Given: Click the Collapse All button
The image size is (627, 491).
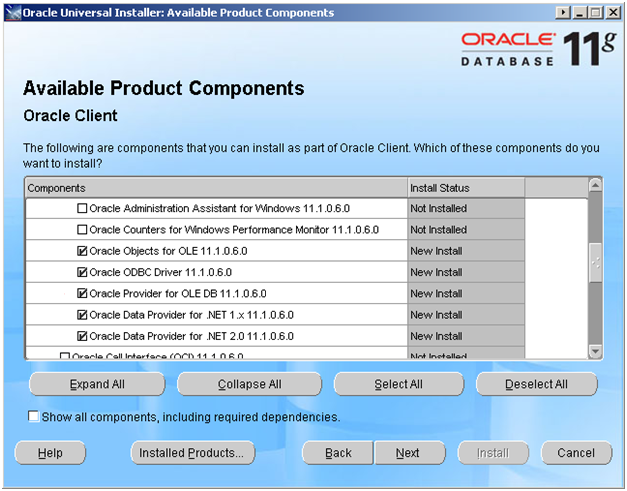Looking at the screenshot, I should pos(250,384).
